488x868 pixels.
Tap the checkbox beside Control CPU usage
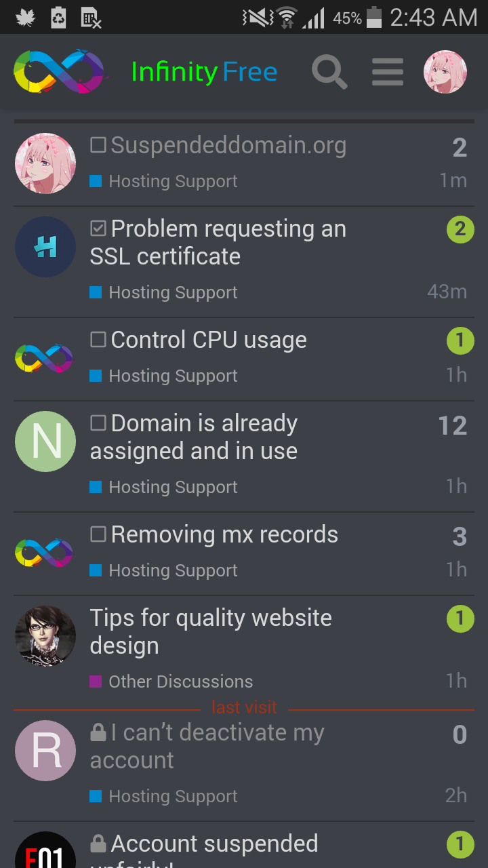pos(98,340)
